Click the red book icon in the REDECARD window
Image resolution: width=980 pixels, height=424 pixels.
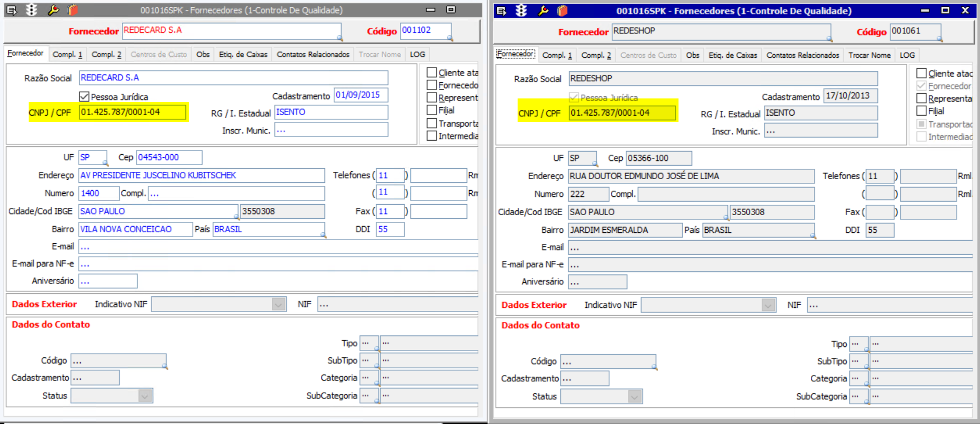point(73,10)
